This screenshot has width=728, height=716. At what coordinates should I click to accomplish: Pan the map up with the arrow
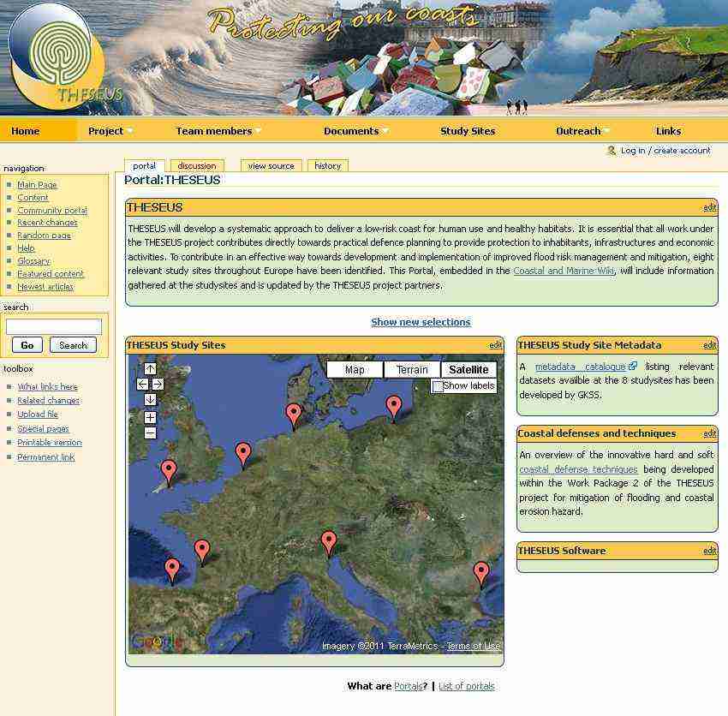(x=151, y=369)
